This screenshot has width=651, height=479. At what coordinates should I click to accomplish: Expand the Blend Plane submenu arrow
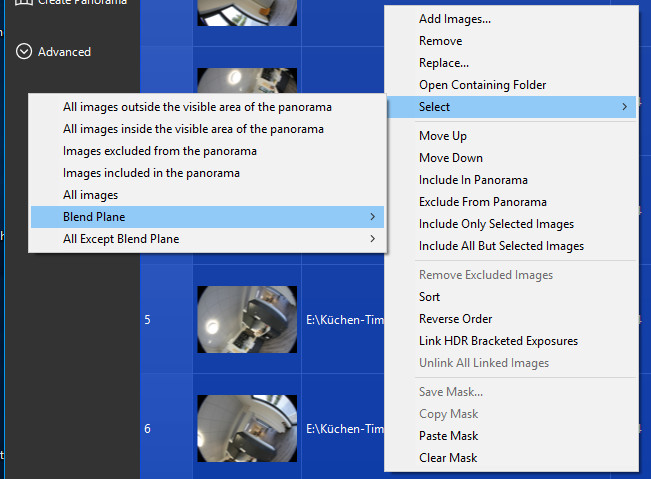(373, 217)
